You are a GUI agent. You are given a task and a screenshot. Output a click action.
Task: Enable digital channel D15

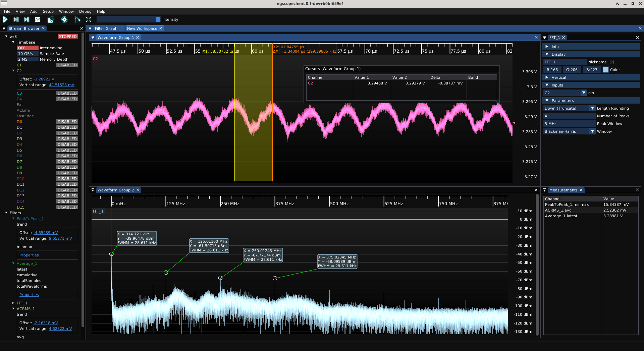(67, 207)
